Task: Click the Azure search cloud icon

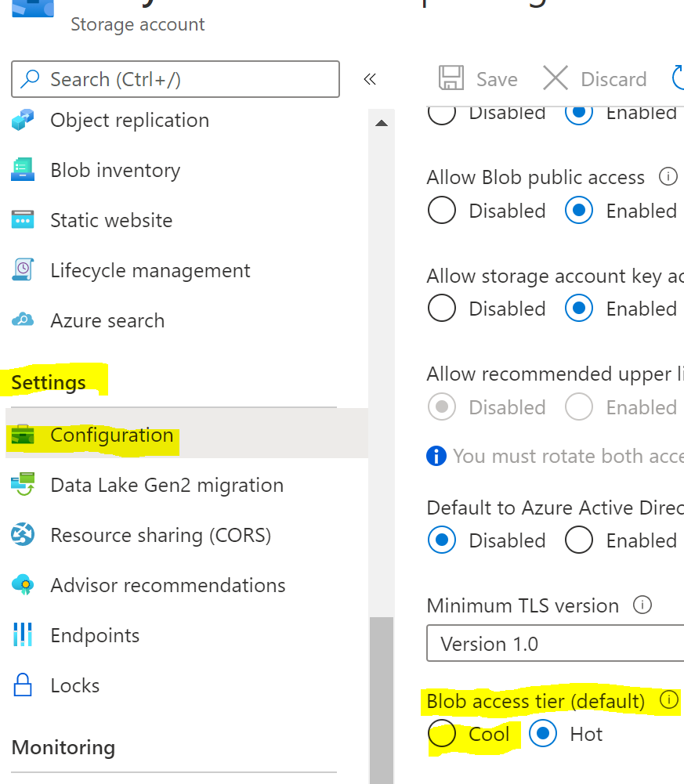Action: (23, 320)
